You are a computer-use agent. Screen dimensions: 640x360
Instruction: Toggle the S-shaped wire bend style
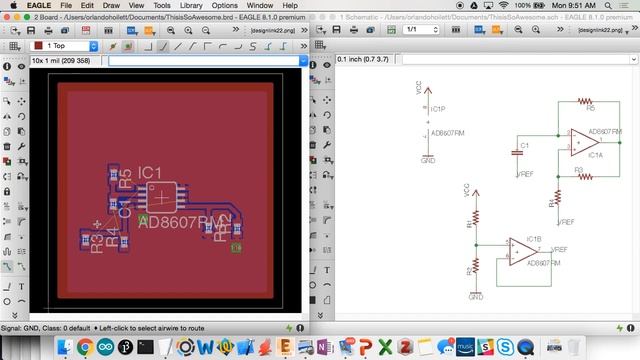coord(253,47)
